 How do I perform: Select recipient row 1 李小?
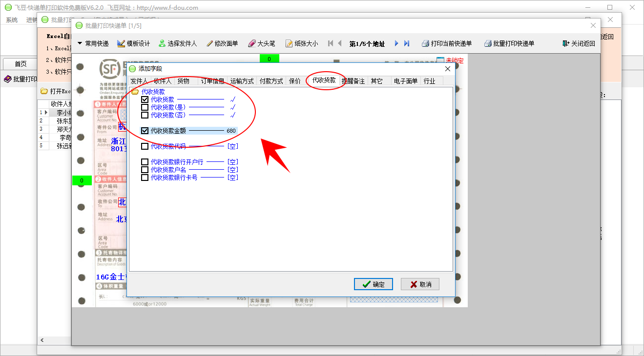(55, 113)
